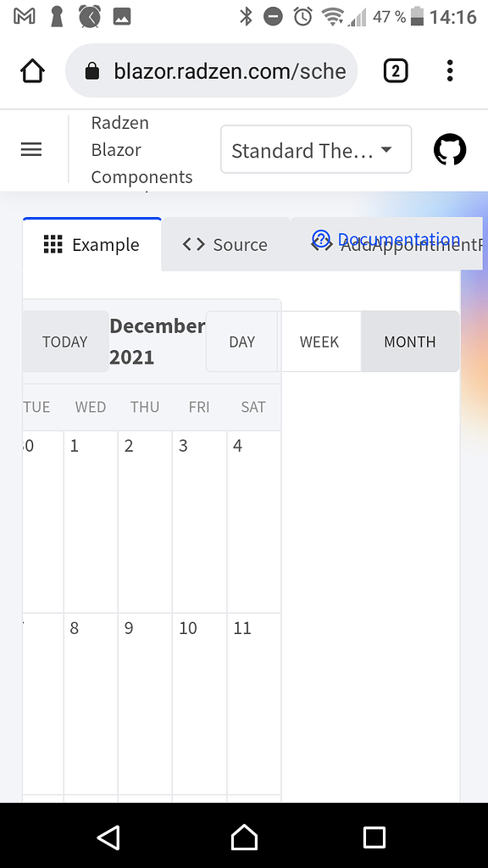Viewport: 488px width, 868px height.
Task: Switch scheduler to Week view
Action: 319,342
